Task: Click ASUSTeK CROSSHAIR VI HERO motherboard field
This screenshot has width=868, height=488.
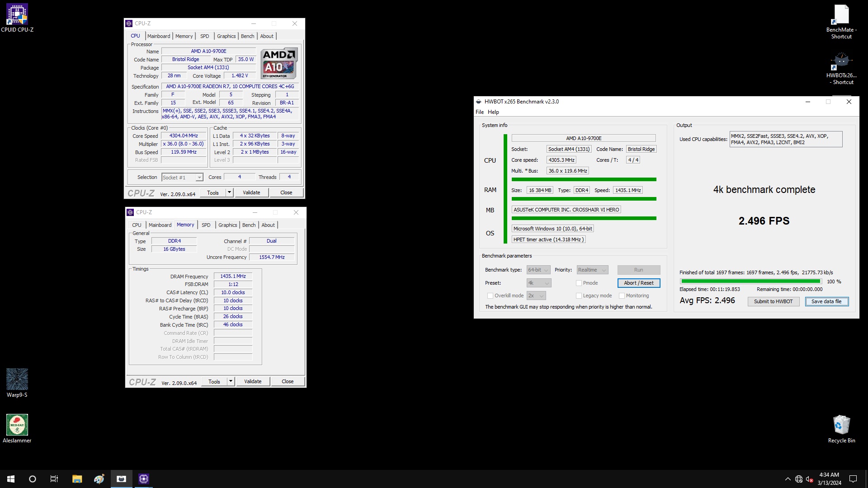Action: [566, 210]
